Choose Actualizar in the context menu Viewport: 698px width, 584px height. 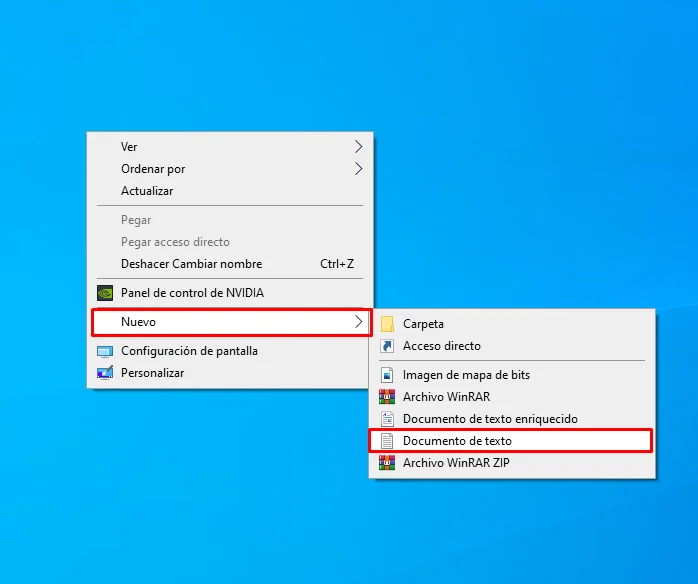pyautogui.click(x=230, y=191)
